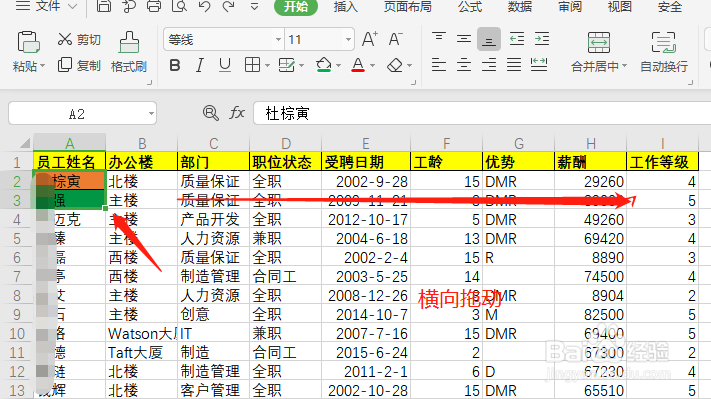711x399 pixels.
Task: Click the fx insert function icon
Action: [237, 112]
